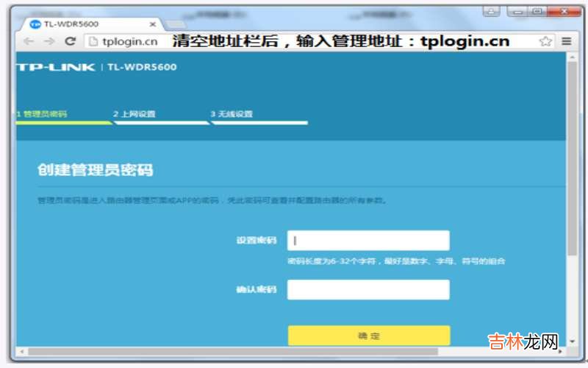This screenshot has width=588, height=368.
Task: Click the page info icon in the address bar
Action: pos(92,41)
